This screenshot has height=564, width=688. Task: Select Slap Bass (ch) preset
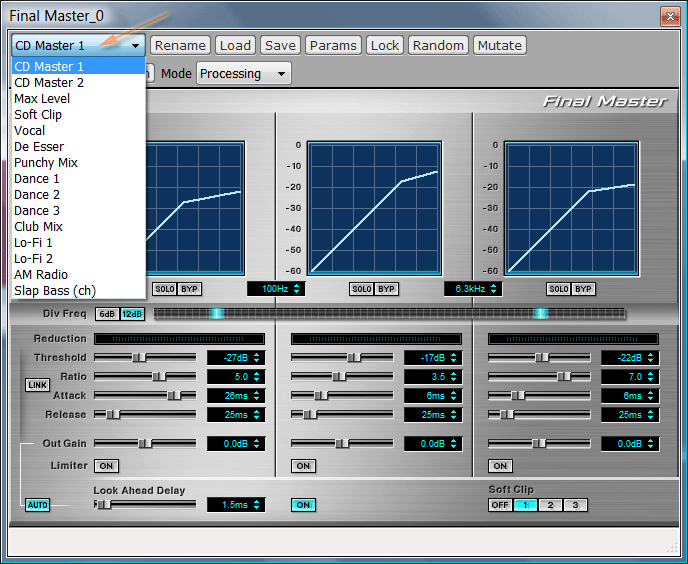point(79,291)
